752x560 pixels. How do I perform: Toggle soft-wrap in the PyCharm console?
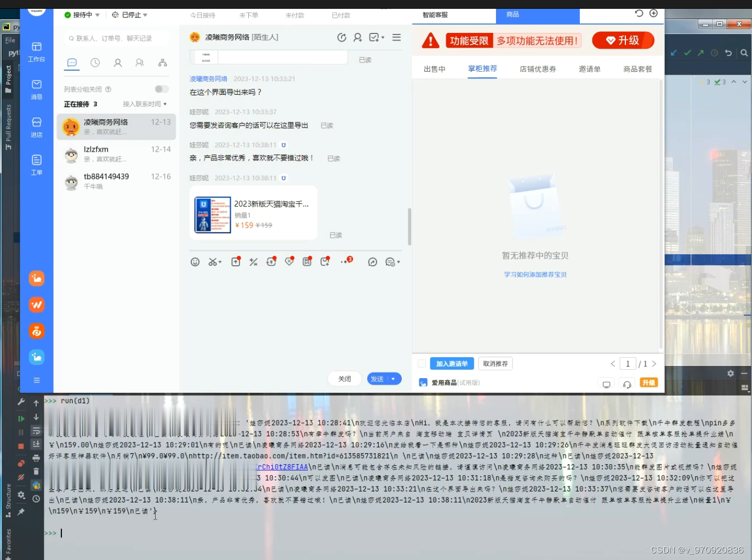[36, 431]
